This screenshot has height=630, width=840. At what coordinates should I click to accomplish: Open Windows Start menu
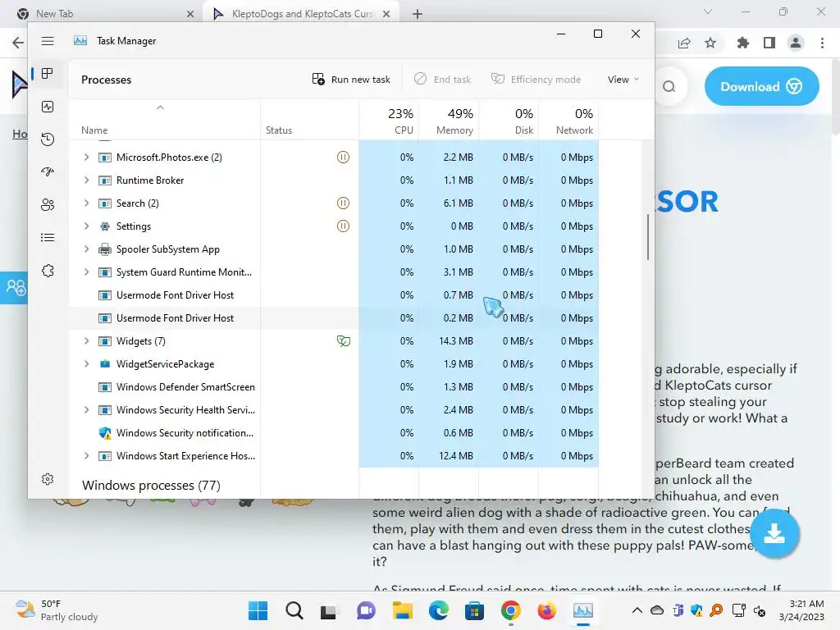pos(258,610)
